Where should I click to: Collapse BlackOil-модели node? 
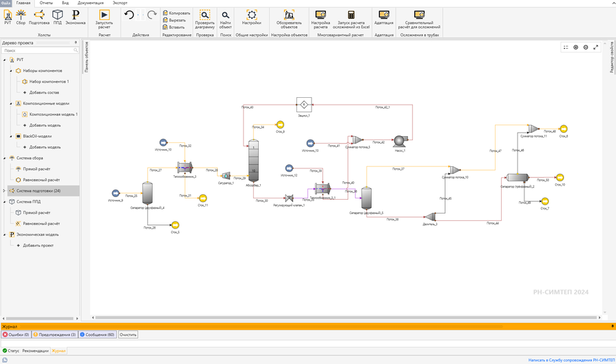point(11,136)
